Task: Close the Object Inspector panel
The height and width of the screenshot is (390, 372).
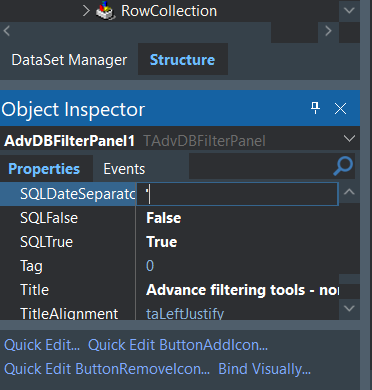Action: (340, 109)
